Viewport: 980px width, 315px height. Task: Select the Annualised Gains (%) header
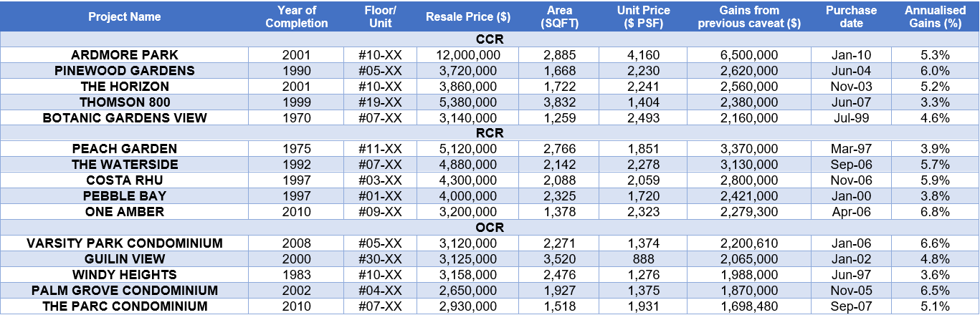[935, 16]
